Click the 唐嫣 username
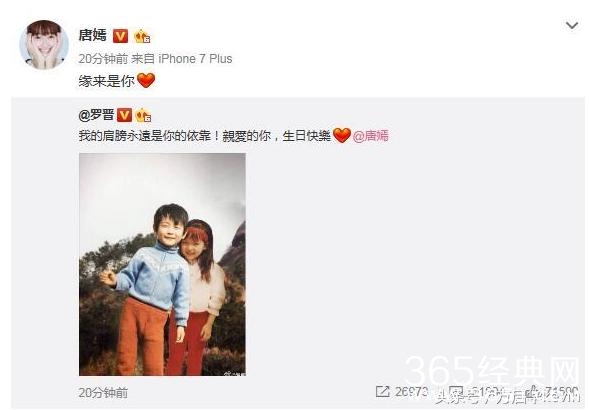The width and height of the screenshot is (590, 410). pyautogui.click(x=93, y=35)
